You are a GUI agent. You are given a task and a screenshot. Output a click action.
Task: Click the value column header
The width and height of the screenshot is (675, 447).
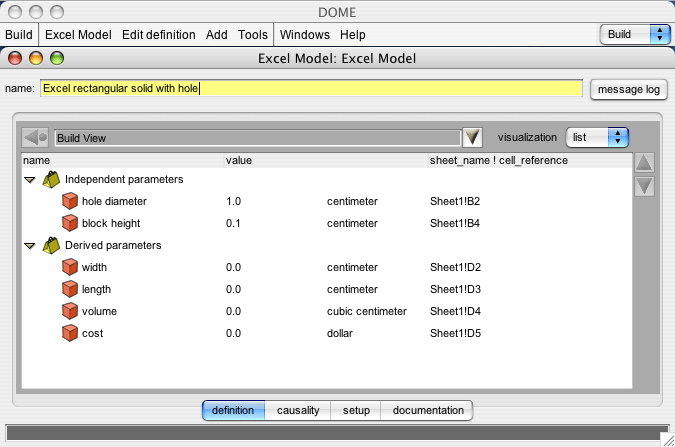[x=326, y=160]
